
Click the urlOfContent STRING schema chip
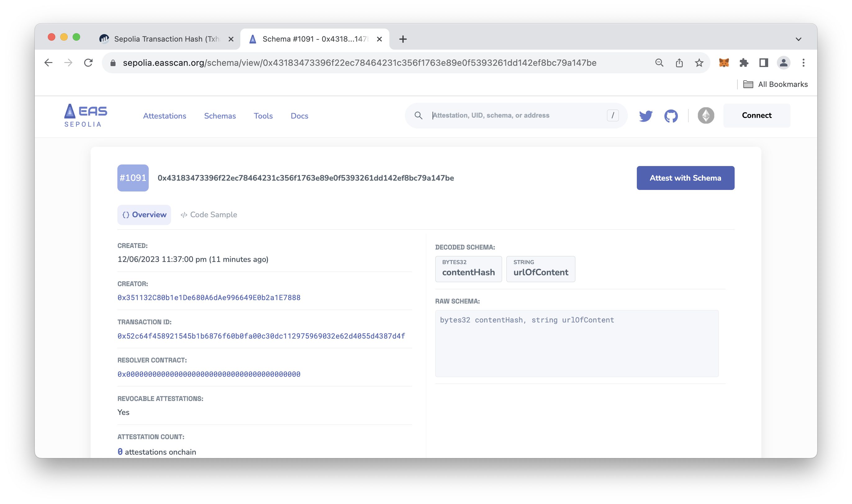coord(541,269)
